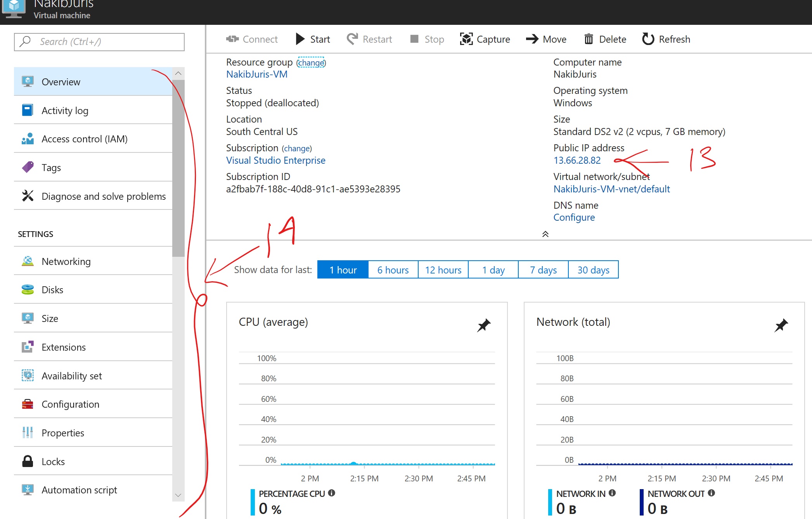Pin the CPU (average) chart
This screenshot has height=519, width=812.
pos(484,325)
